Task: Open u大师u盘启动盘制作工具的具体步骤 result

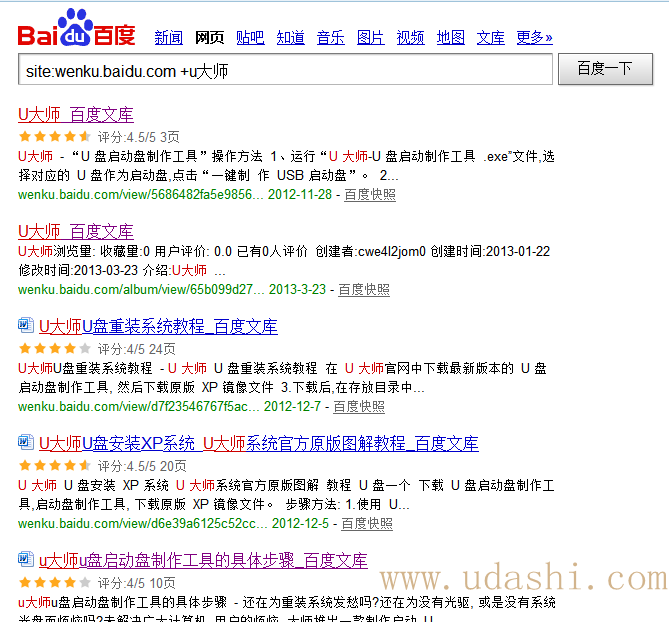Action: 203,561
